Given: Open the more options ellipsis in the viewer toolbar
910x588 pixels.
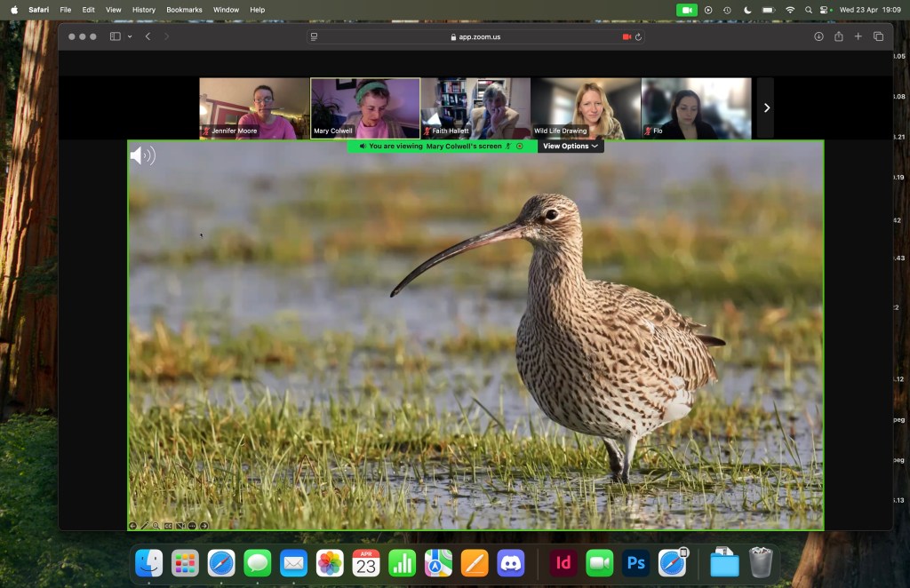Looking at the screenshot, I should coord(192,525).
